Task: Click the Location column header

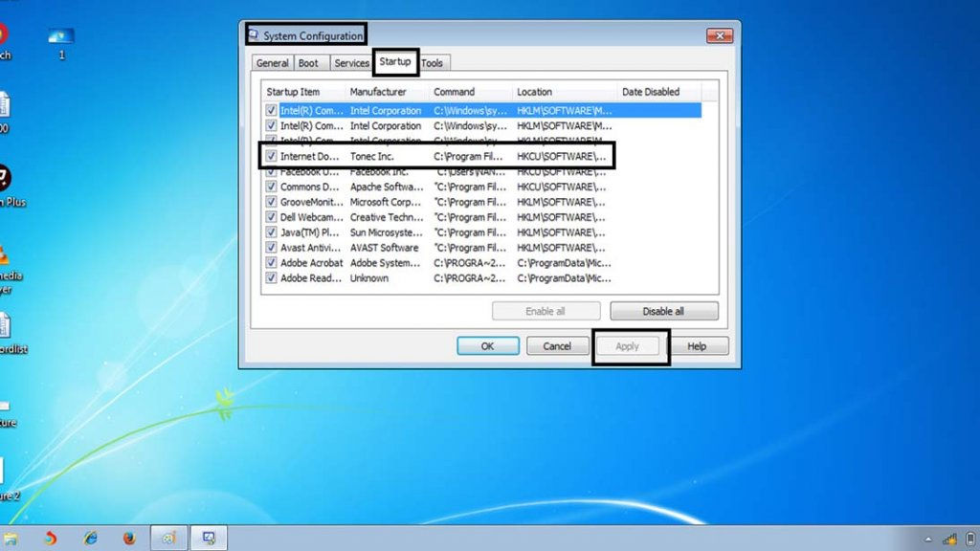Action: coord(565,92)
